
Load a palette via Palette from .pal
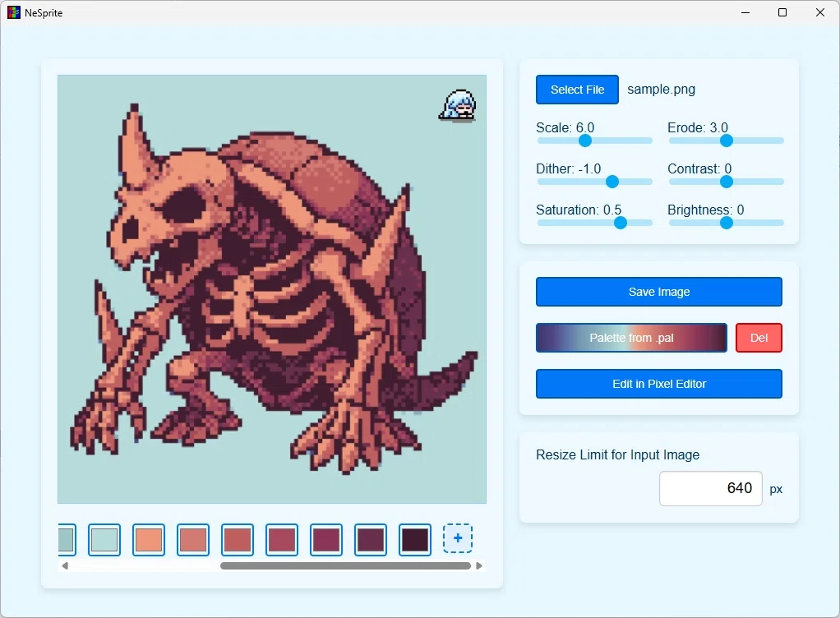pos(631,338)
